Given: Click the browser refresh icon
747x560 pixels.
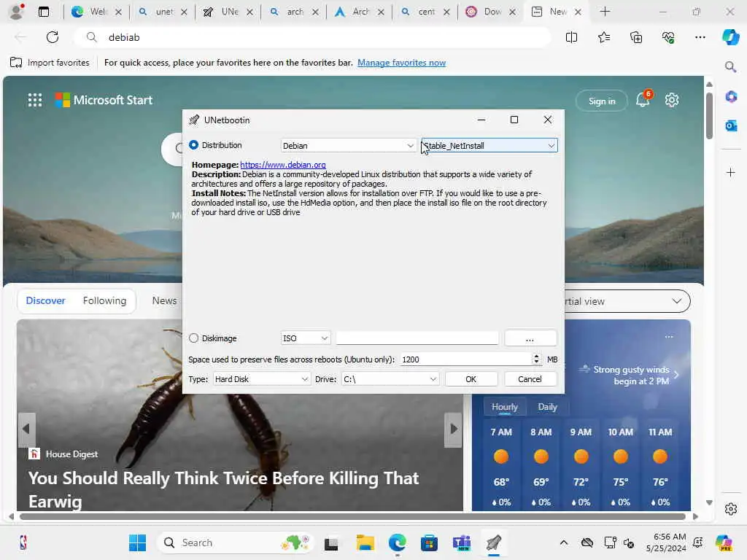Looking at the screenshot, I should point(53,37).
